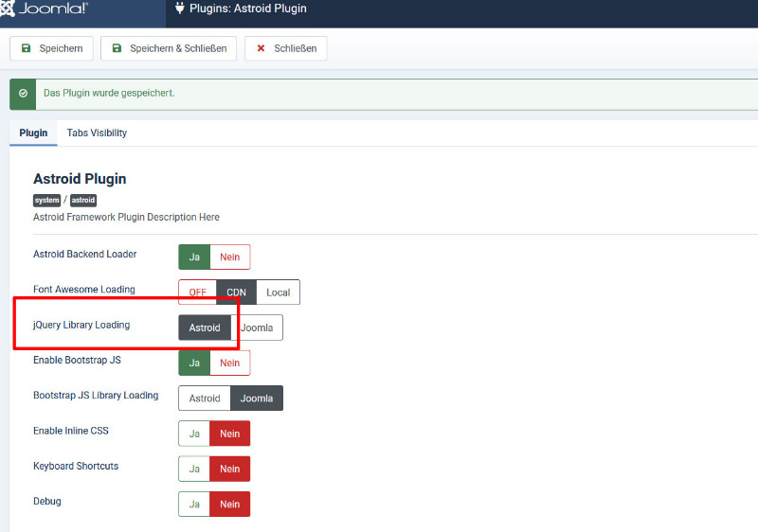Disable Keyboard Shortcuts with Nein
Viewport: 758px width, 532px height.
pyautogui.click(x=230, y=469)
